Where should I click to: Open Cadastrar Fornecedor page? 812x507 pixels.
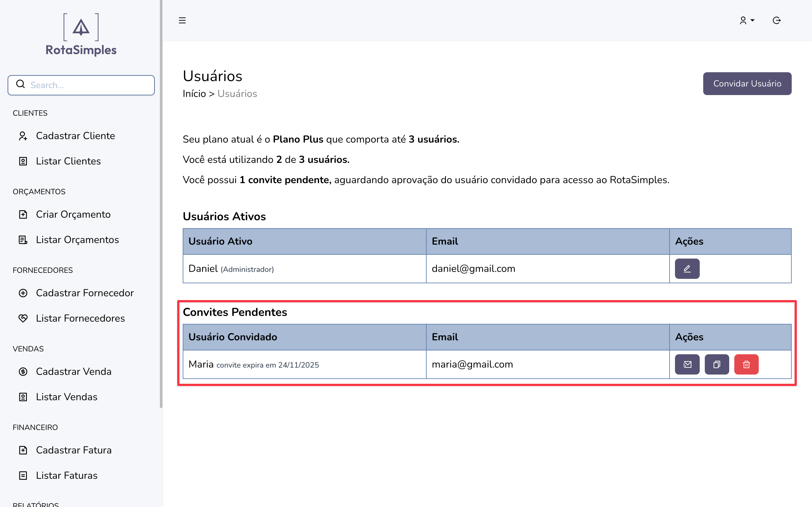tap(85, 293)
